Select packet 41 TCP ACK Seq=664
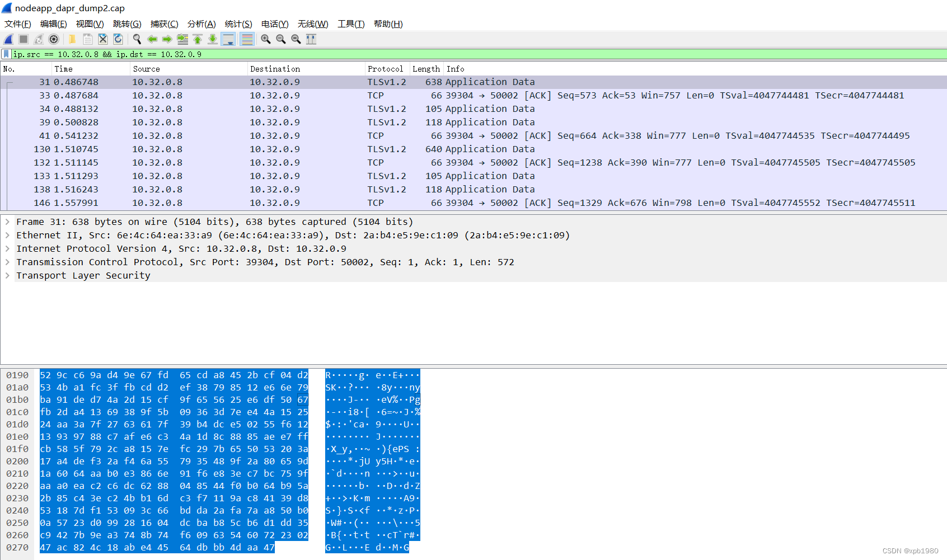This screenshot has width=947, height=560. pyautogui.click(x=473, y=136)
